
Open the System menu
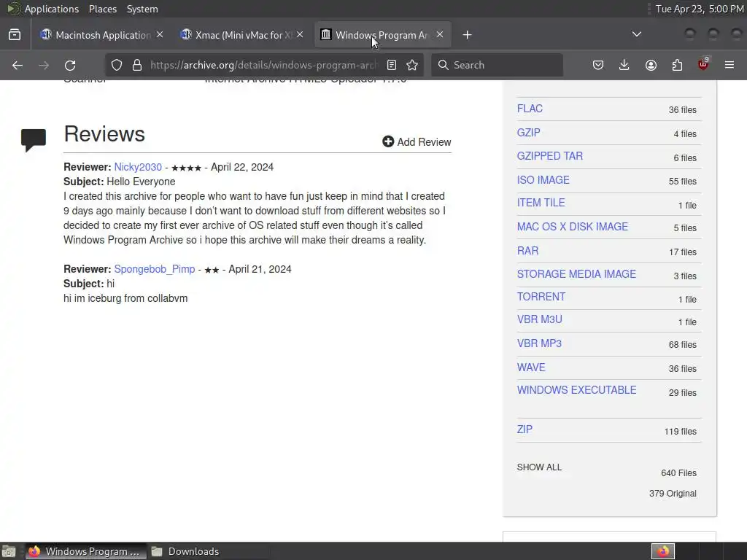coord(142,9)
